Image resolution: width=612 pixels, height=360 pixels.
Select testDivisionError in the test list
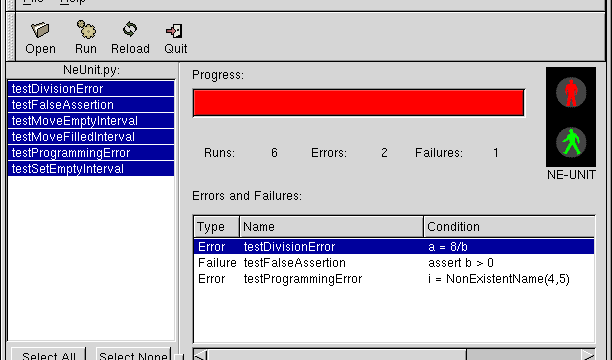tap(91, 89)
